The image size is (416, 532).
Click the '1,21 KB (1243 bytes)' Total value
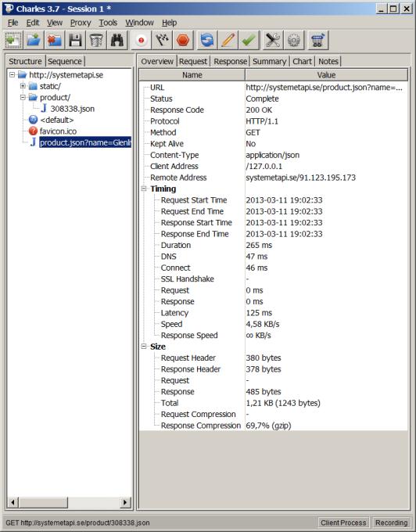tap(283, 403)
